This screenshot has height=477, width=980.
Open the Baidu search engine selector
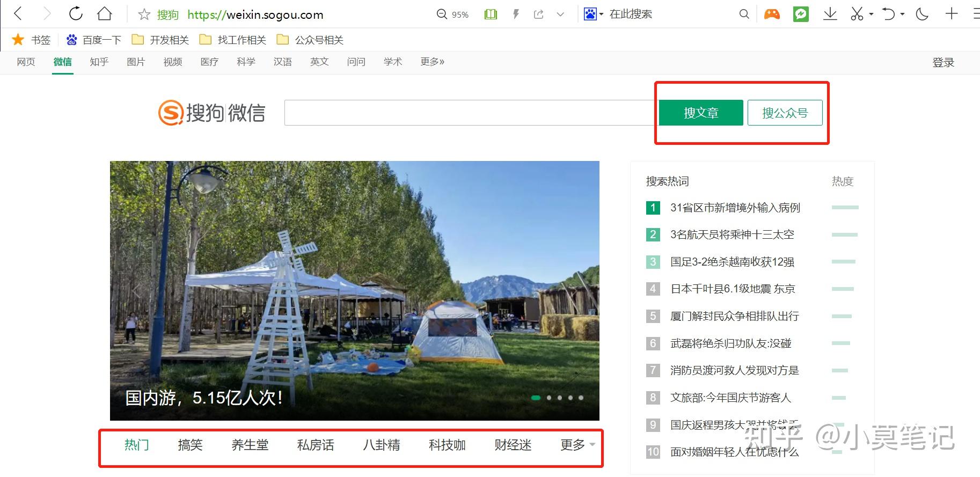coord(594,14)
